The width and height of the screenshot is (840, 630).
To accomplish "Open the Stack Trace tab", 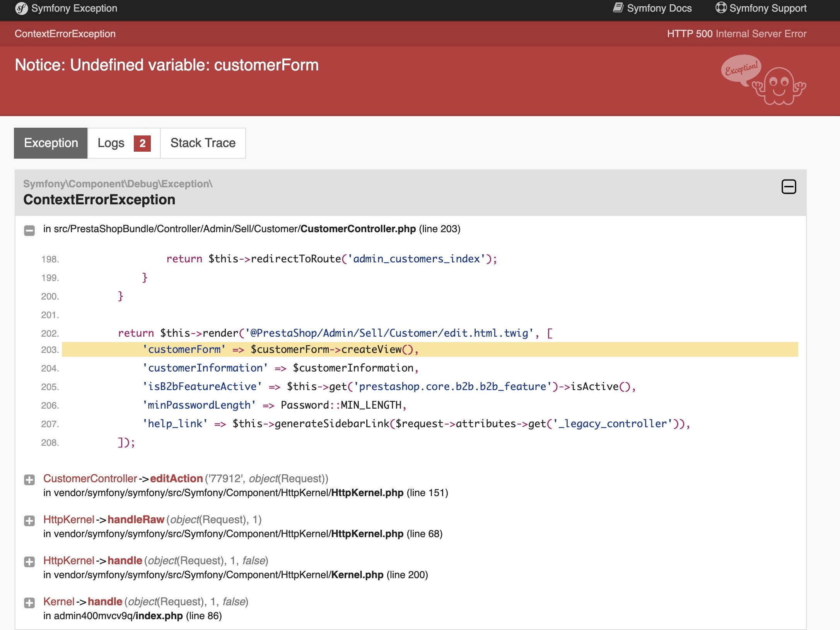I will tap(203, 143).
